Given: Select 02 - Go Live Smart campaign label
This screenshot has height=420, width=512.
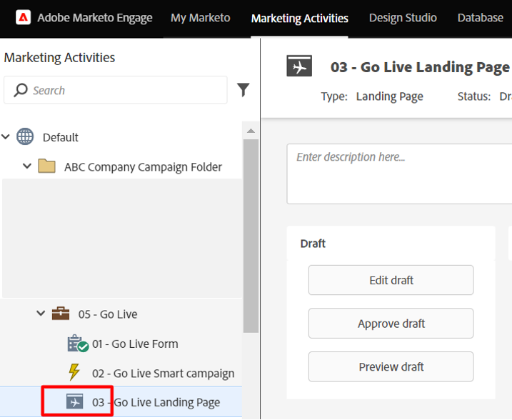Looking at the screenshot, I should coord(164,374).
